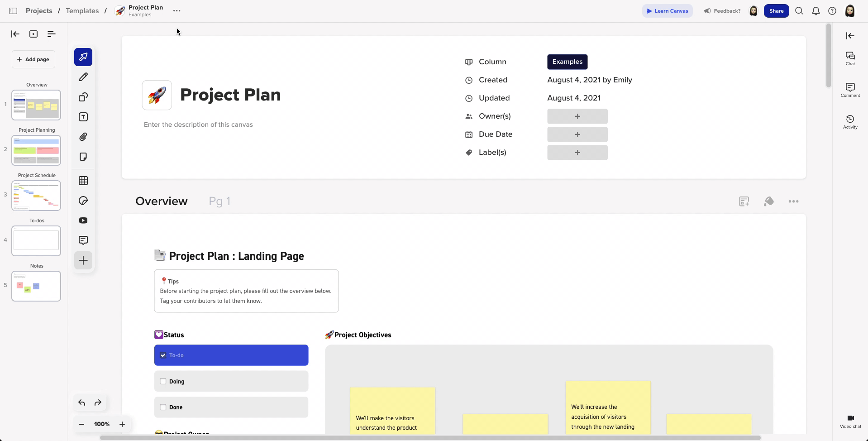Uncheck the To-do status checkbox

click(163, 355)
